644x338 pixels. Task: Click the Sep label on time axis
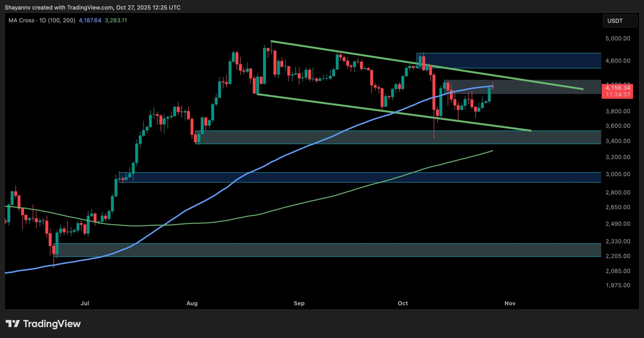point(299,303)
